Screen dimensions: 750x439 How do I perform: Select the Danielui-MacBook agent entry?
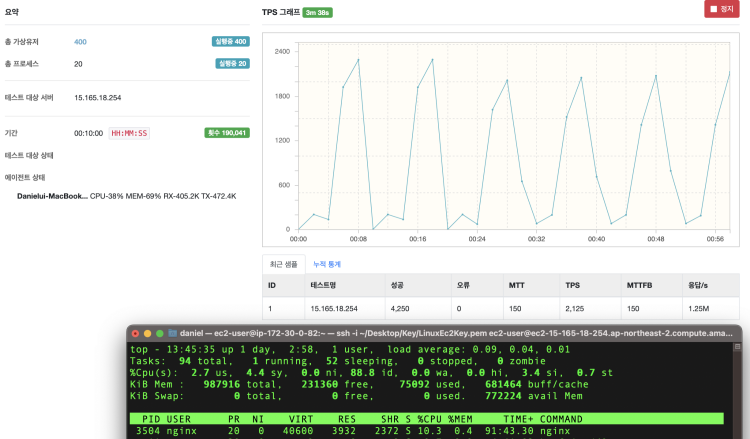(x=52, y=196)
